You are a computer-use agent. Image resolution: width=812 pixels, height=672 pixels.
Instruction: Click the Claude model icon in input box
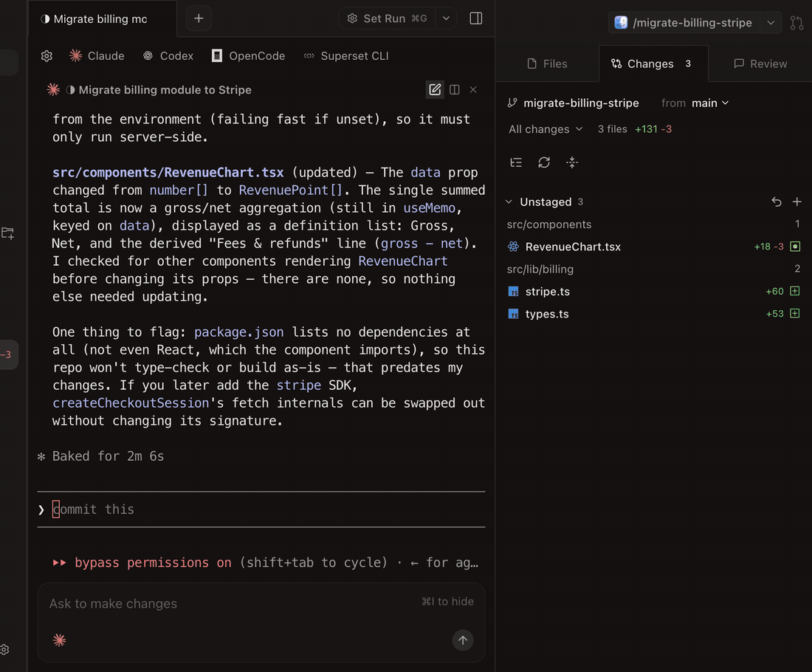click(x=60, y=640)
